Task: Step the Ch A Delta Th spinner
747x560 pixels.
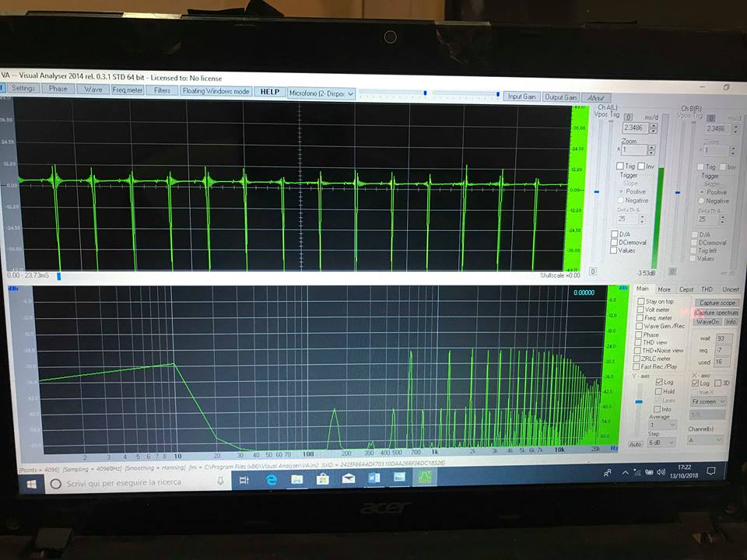Action: [x=642, y=219]
